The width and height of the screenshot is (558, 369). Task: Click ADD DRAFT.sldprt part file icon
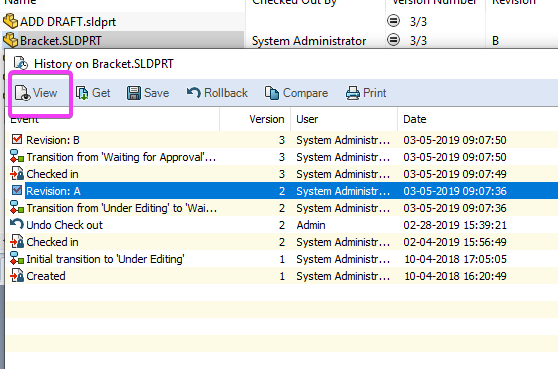10,21
